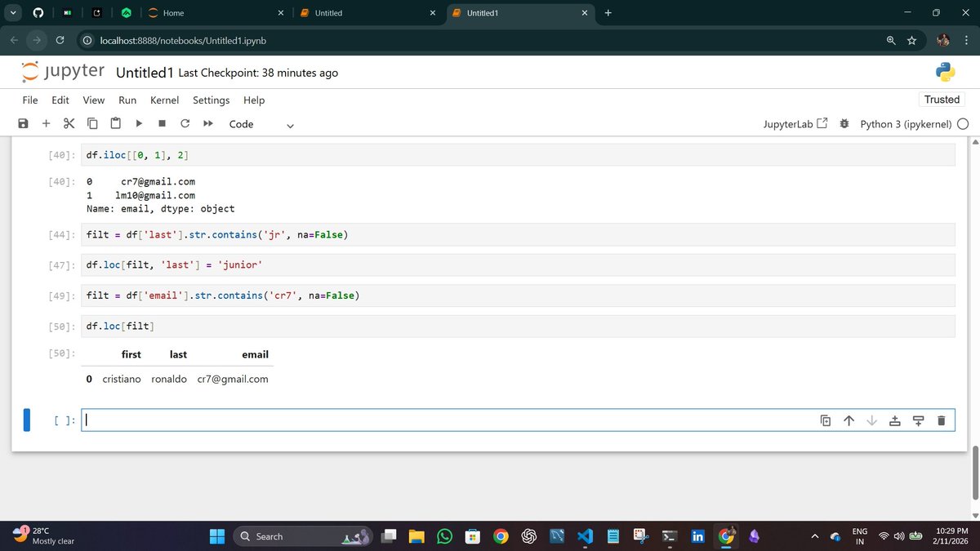Open the browser tab search dropdown
The height and width of the screenshot is (551, 980).
12,13
